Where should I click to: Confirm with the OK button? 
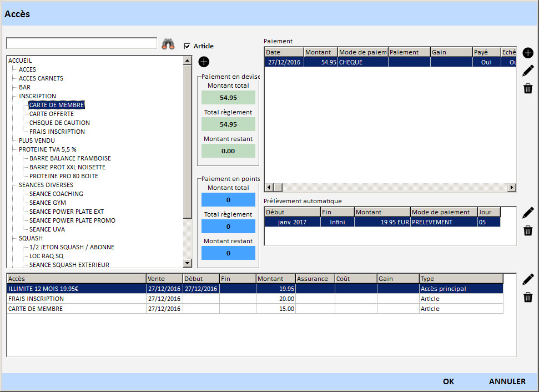[x=449, y=381]
